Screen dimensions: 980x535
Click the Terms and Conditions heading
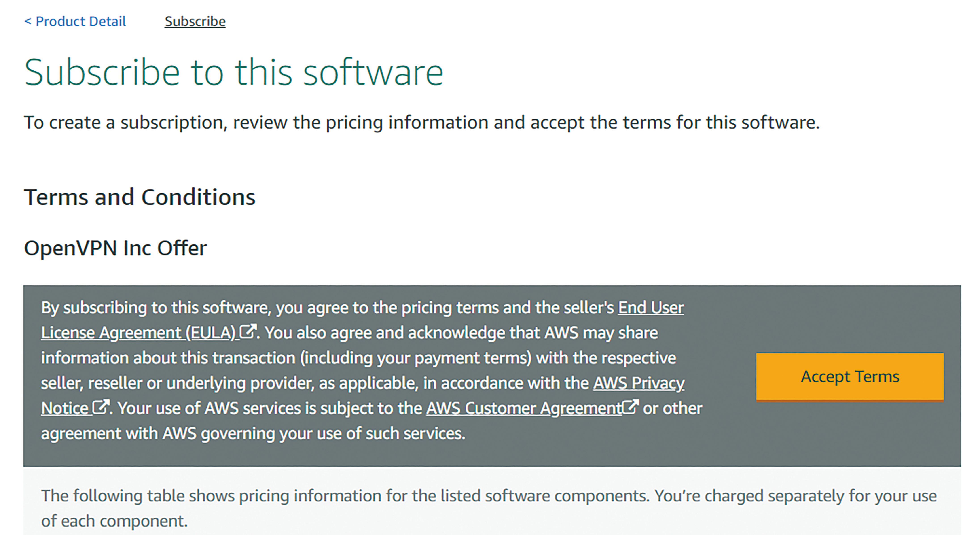140,197
